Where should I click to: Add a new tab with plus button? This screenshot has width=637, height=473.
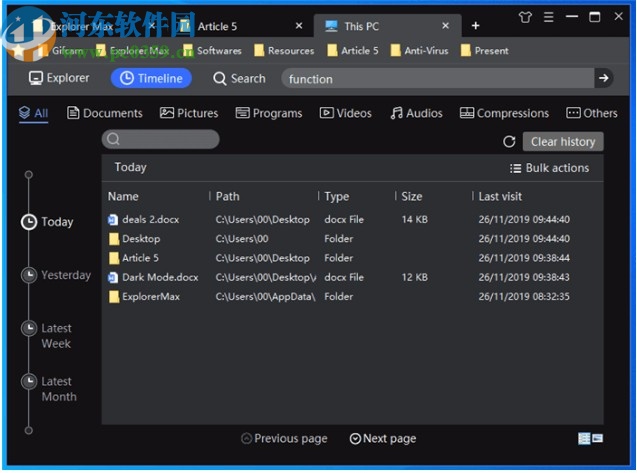tap(475, 26)
